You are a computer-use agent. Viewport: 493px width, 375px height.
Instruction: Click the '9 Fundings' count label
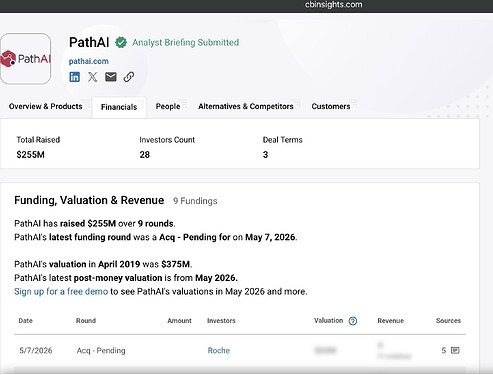pyautogui.click(x=195, y=201)
